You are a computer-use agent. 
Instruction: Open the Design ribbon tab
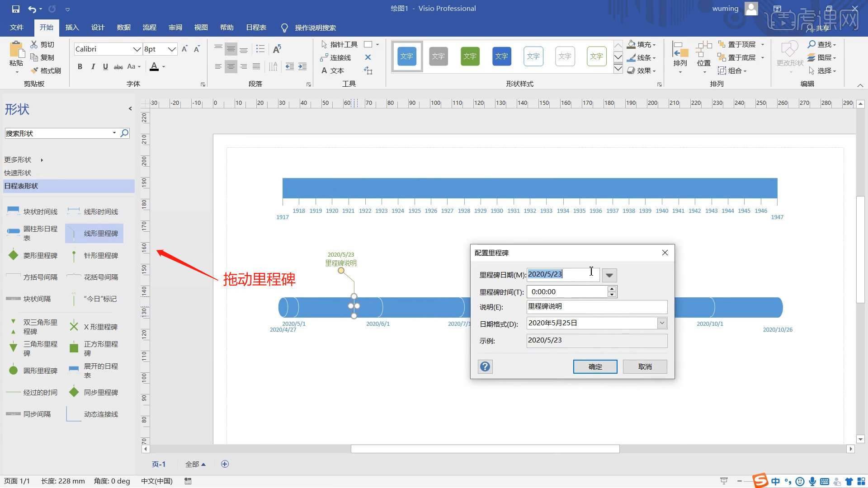[98, 28]
